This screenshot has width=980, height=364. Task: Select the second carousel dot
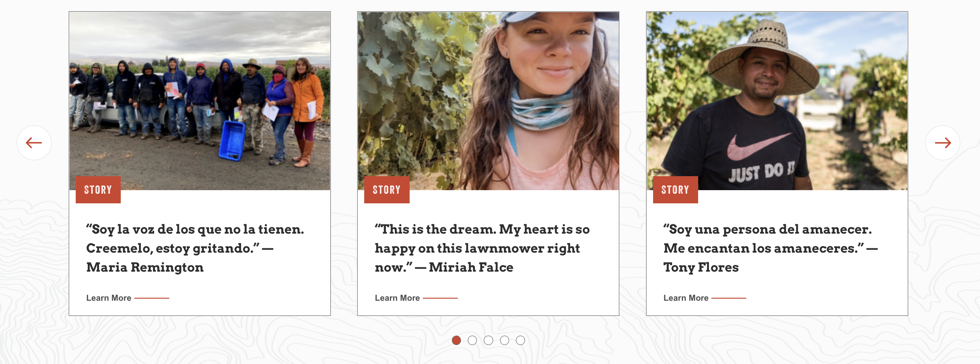tap(472, 340)
